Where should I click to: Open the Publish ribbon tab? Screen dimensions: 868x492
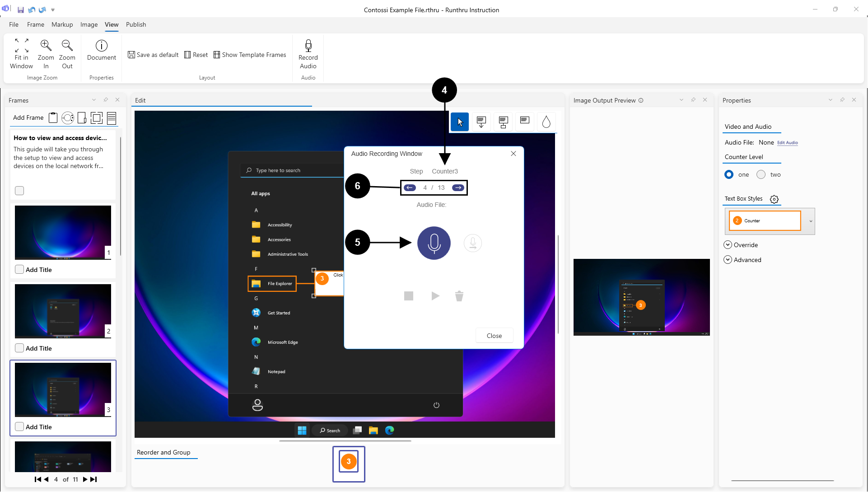(136, 24)
